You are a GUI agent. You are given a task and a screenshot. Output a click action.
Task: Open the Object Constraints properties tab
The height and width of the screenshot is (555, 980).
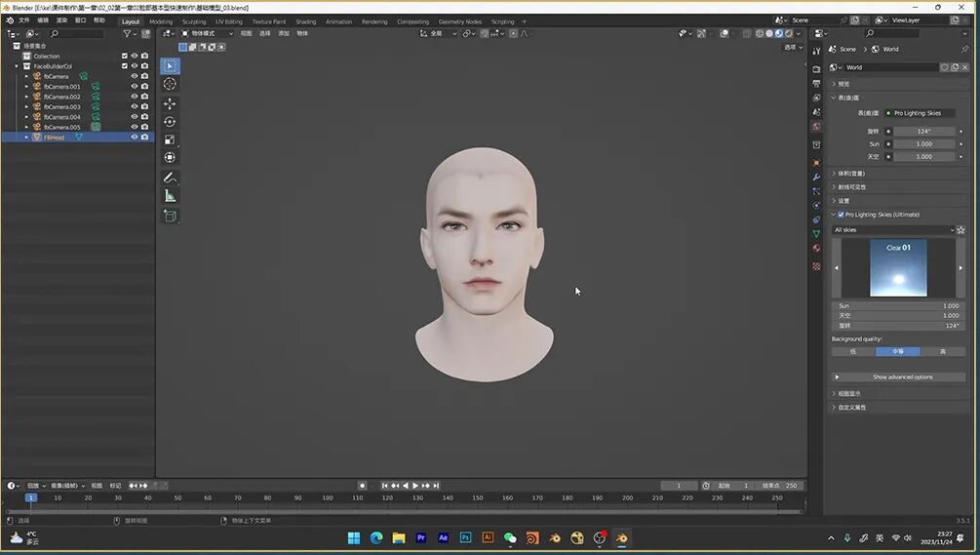[x=816, y=219]
